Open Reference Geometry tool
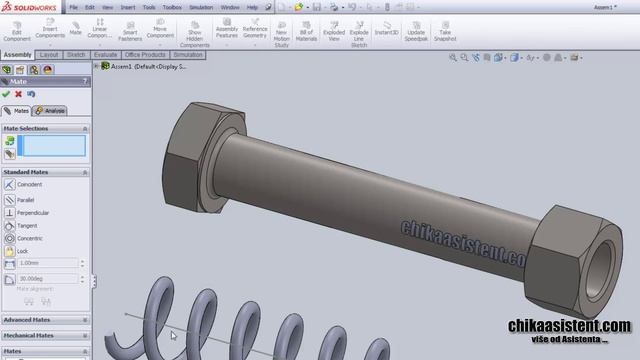 click(255, 28)
